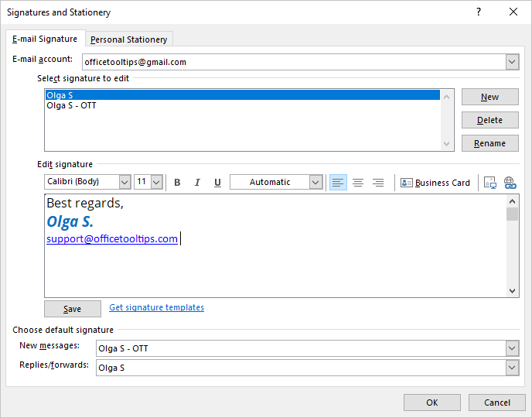Click the signature editor scrollbar thumb
The image size is (532, 418).
[x=513, y=214]
